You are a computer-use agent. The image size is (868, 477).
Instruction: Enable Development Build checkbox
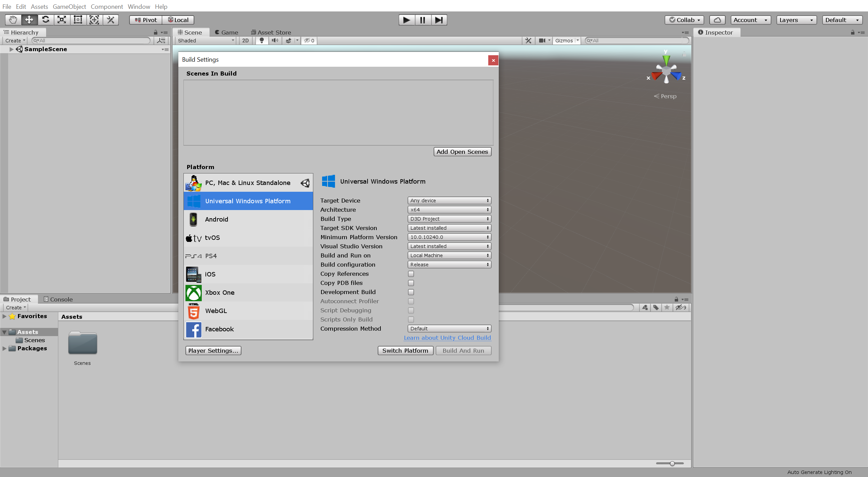[x=411, y=292]
